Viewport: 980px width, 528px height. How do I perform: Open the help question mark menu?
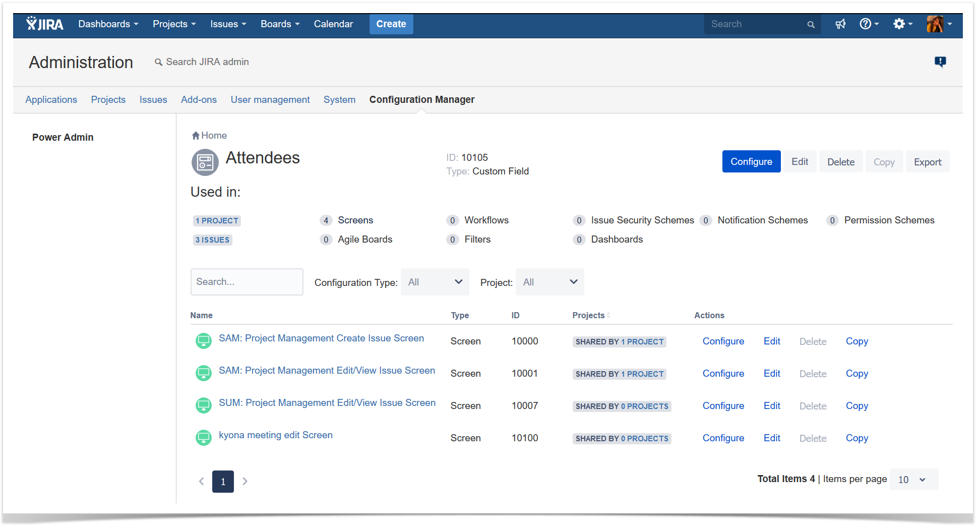click(x=869, y=24)
